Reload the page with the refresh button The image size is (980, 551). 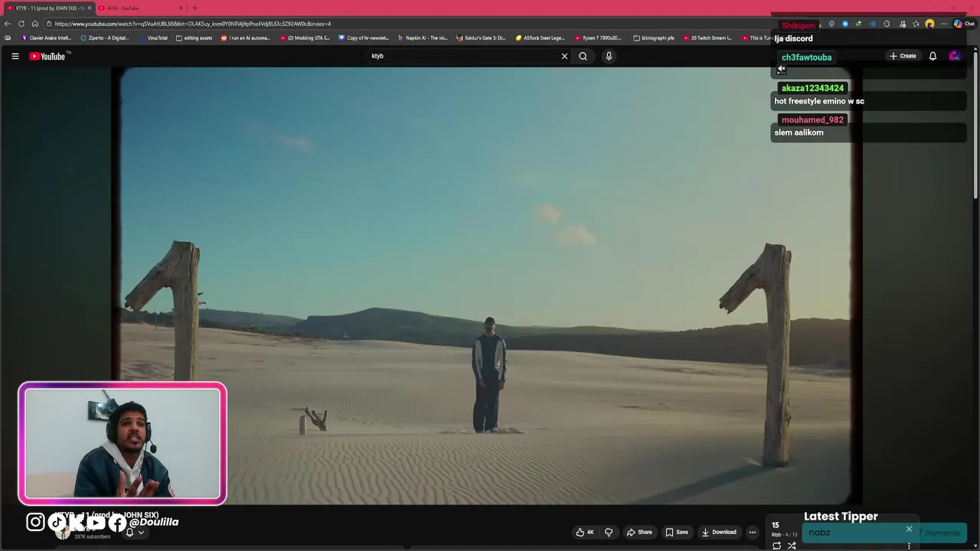[21, 24]
